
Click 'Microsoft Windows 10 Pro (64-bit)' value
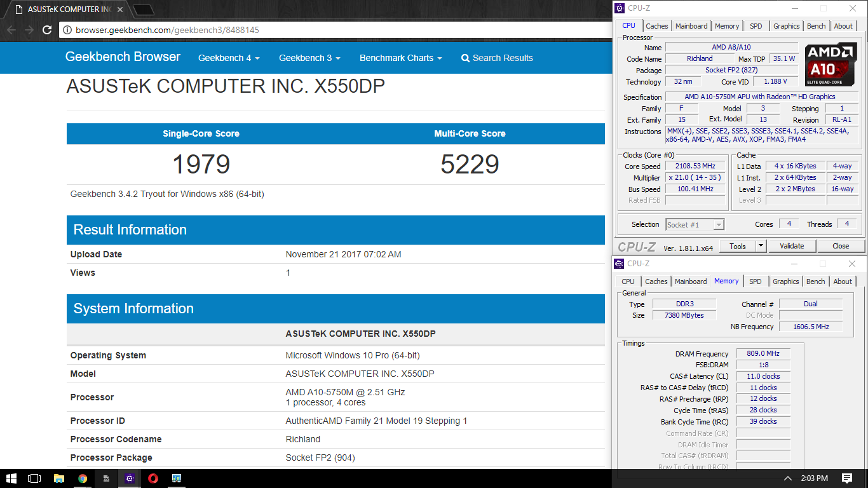[x=352, y=355]
